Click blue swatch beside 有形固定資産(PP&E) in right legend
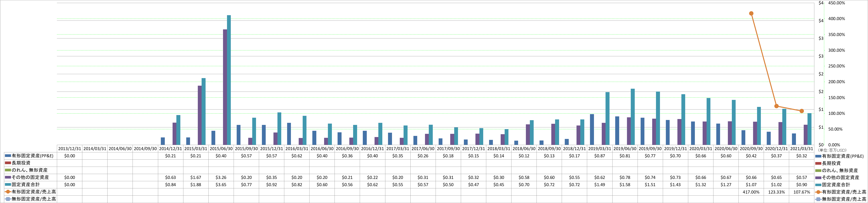The height and width of the screenshot is (203, 868). pos(818,156)
